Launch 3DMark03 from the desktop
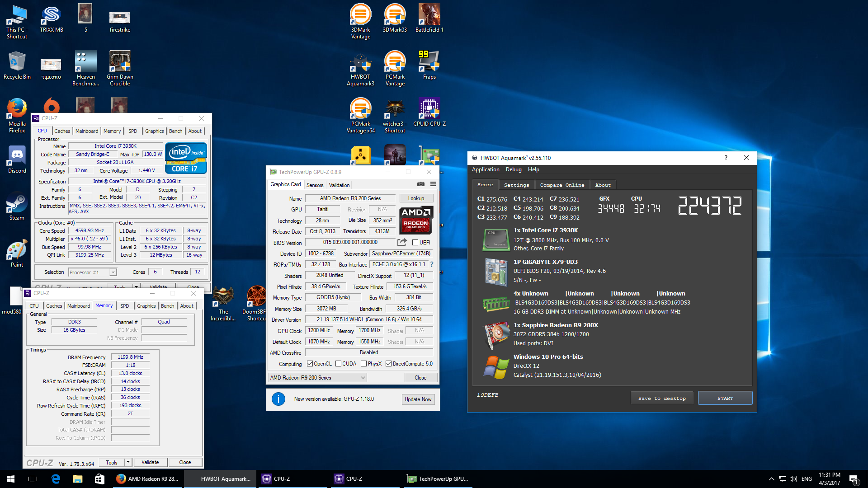 point(395,19)
